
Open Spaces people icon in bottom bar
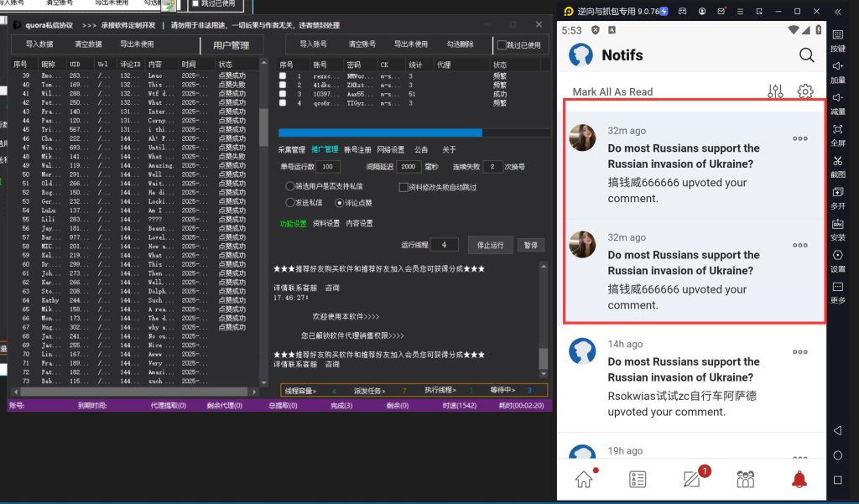tap(745, 479)
